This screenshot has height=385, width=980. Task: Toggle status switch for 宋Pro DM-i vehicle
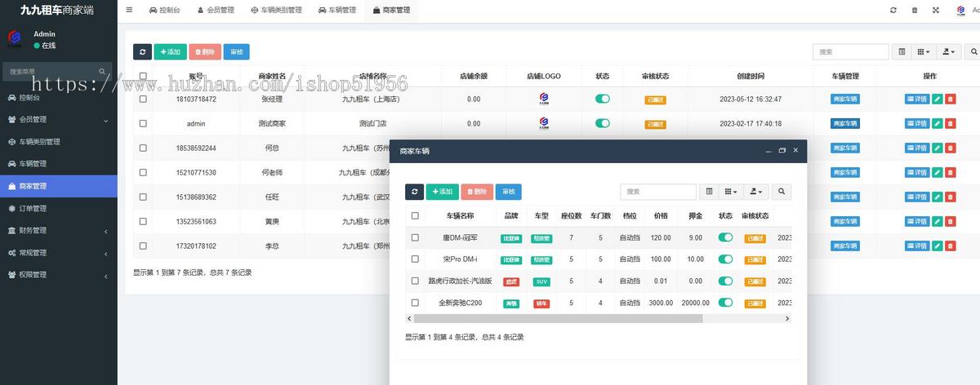[x=725, y=259]
